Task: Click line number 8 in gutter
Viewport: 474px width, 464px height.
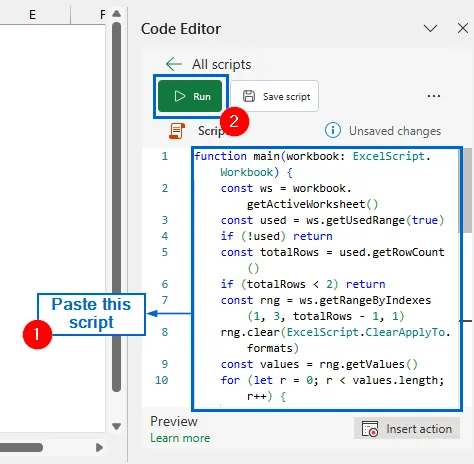Action: coord(165,332)
